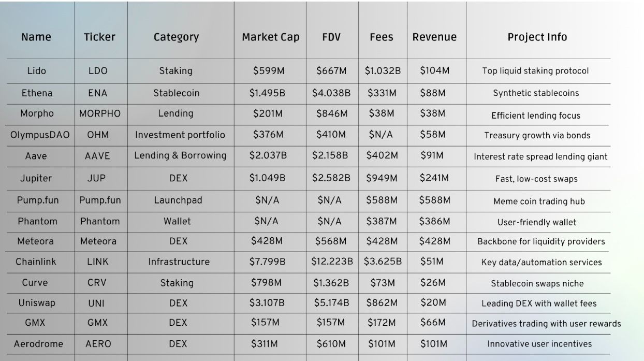
Task: Click the Uniswap UNI ticker
Action: 96,304
